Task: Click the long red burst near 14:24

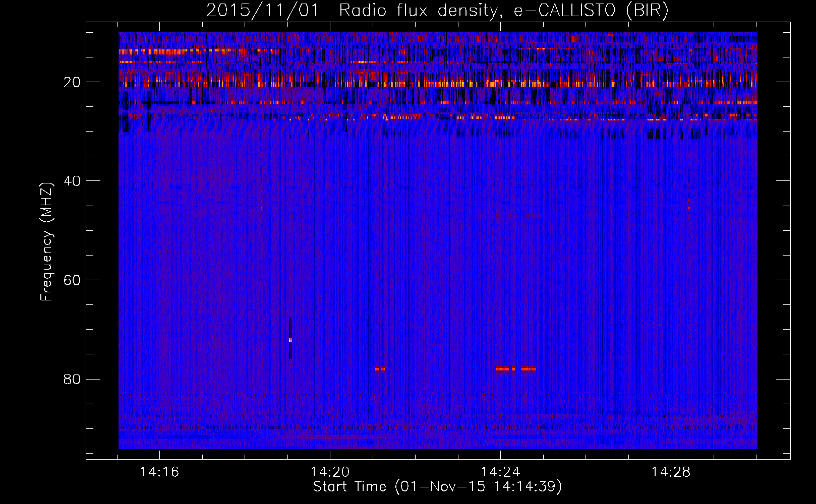Action: coord(516,369)
